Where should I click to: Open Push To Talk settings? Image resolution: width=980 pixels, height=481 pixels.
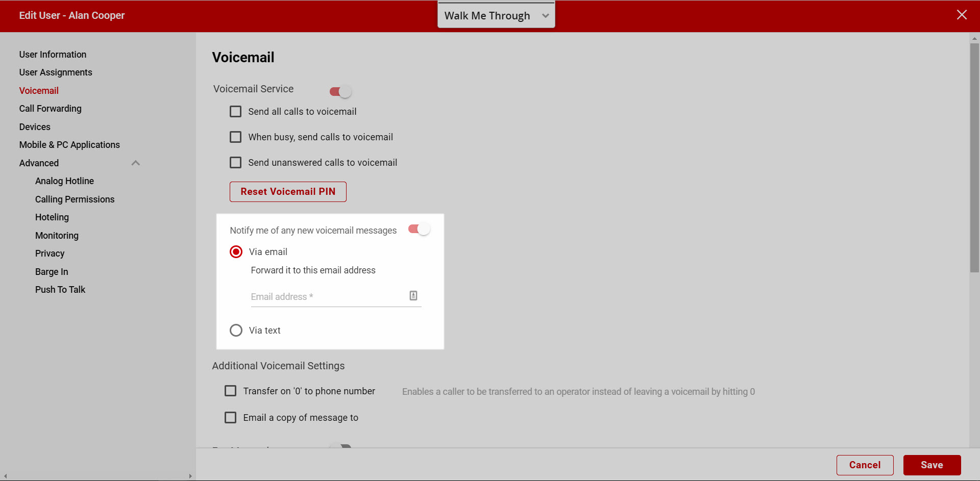[x=60, y=290]
